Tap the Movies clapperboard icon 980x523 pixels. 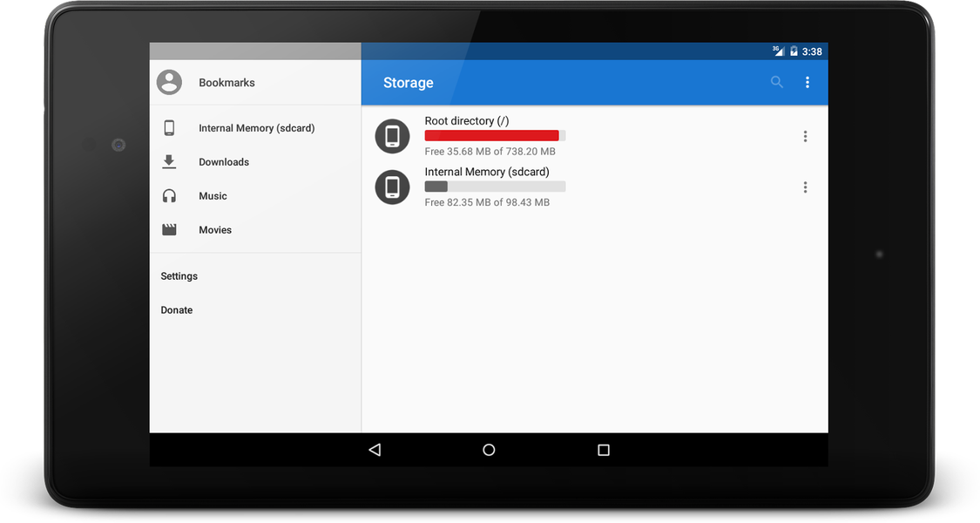pyautogui.click(x=169, y=229)
